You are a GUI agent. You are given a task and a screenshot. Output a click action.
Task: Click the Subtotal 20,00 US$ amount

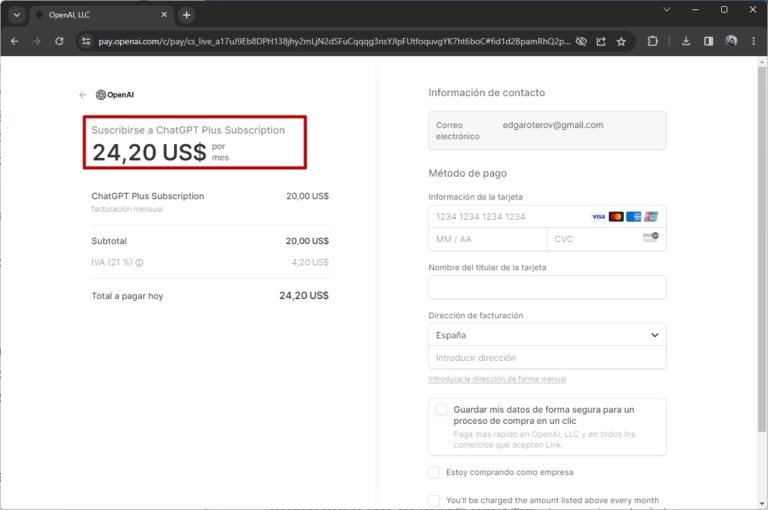[307, 241]
